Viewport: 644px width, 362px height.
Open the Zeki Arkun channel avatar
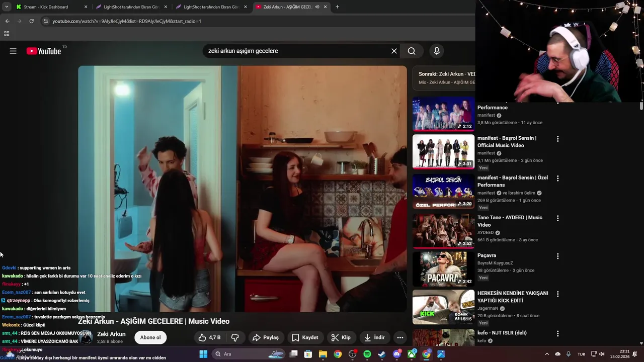pyautogui.click(x=86, y=337)
